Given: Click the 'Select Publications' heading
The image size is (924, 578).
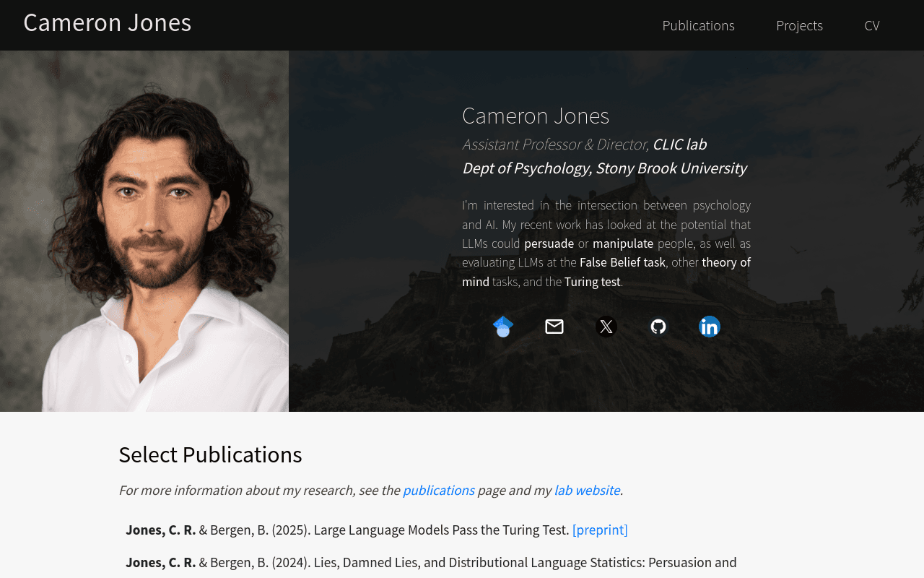Looking at the screenshot, I should (x=210, y=454).
